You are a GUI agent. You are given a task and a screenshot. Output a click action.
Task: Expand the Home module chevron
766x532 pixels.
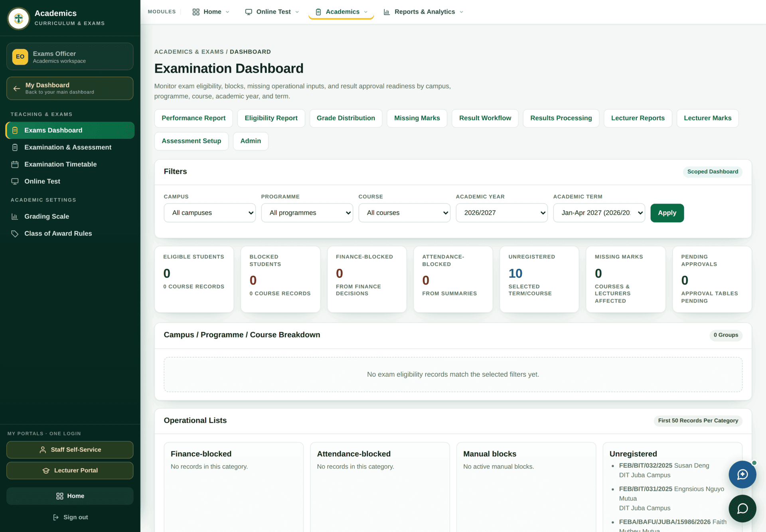227,12
